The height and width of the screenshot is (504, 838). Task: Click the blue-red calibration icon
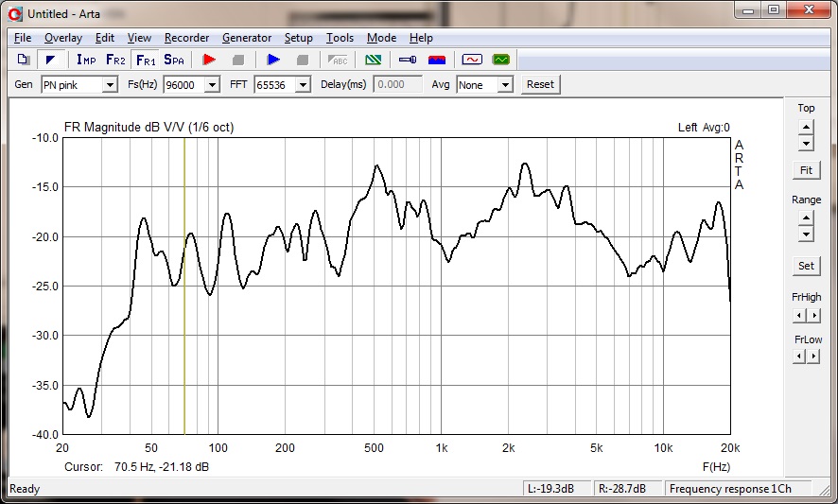pyautogui.click(x=437, y=60)
